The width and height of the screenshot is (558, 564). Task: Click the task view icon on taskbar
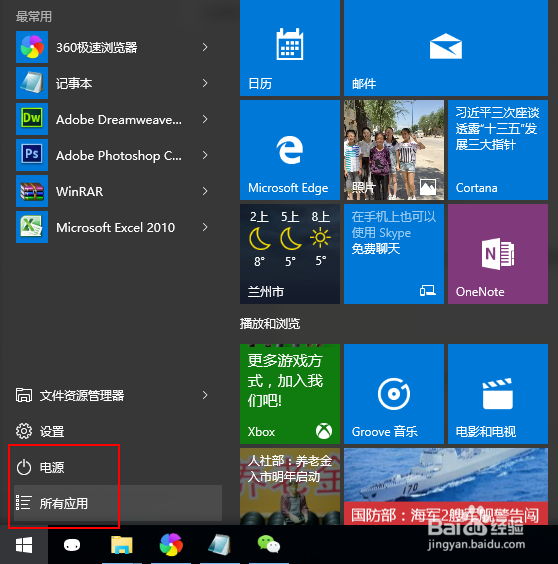[x=72, y=545]
